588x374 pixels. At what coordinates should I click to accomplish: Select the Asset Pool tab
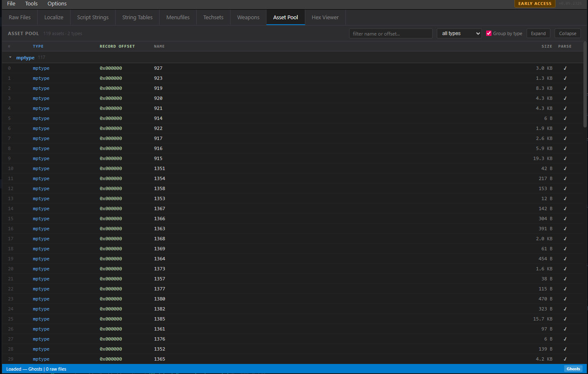(286, 18)
